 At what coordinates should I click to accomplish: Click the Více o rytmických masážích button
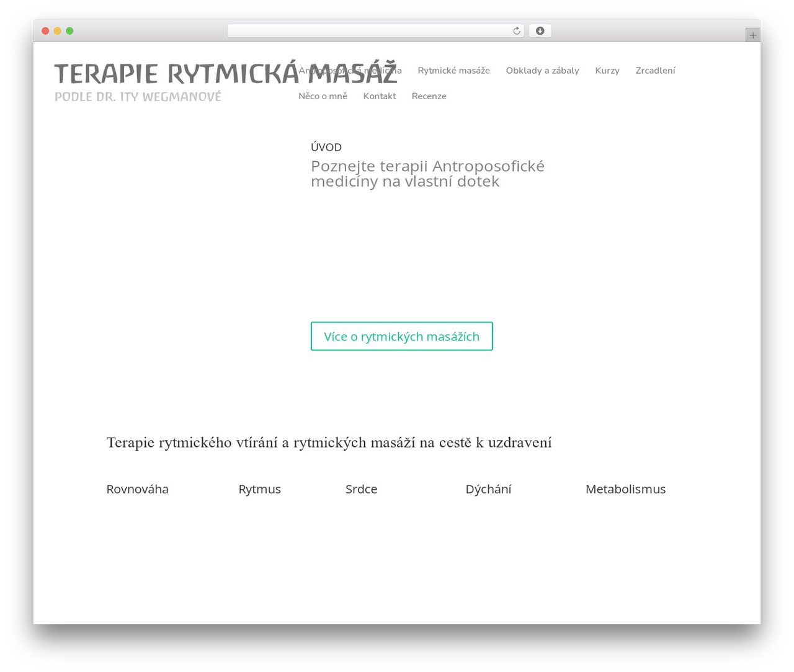pyautogui.click(x=401, y=336)
